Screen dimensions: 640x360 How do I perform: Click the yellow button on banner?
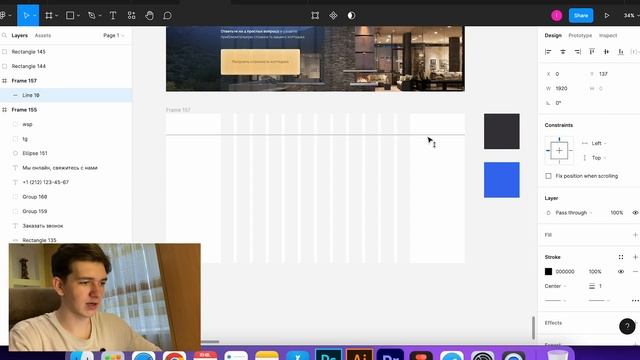(260, 62)
